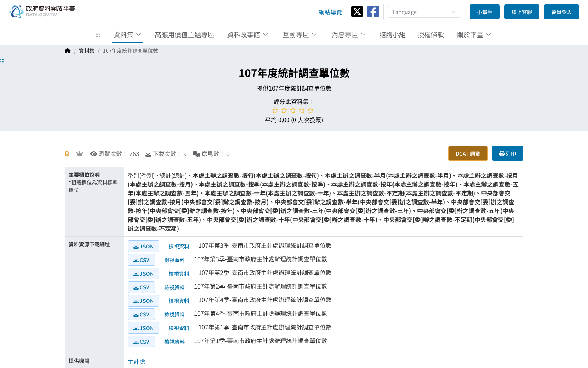Click 檢視資料 for 107年第2季 CSV row

pos(175,287)
